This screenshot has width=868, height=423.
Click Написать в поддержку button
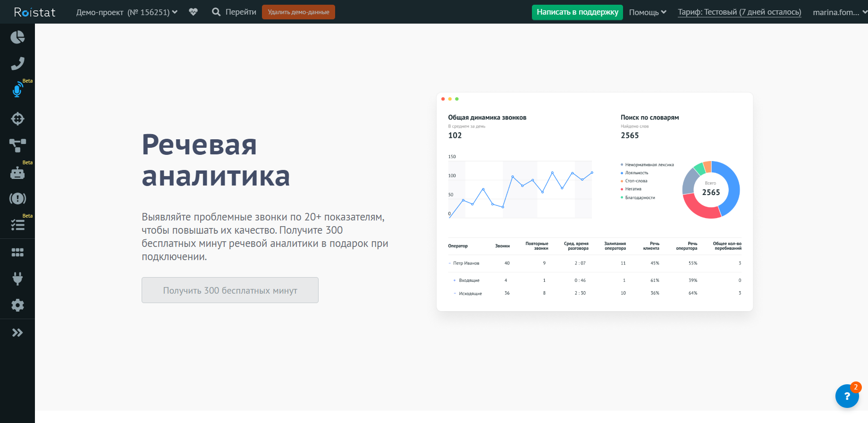click(x=577, y=12)
